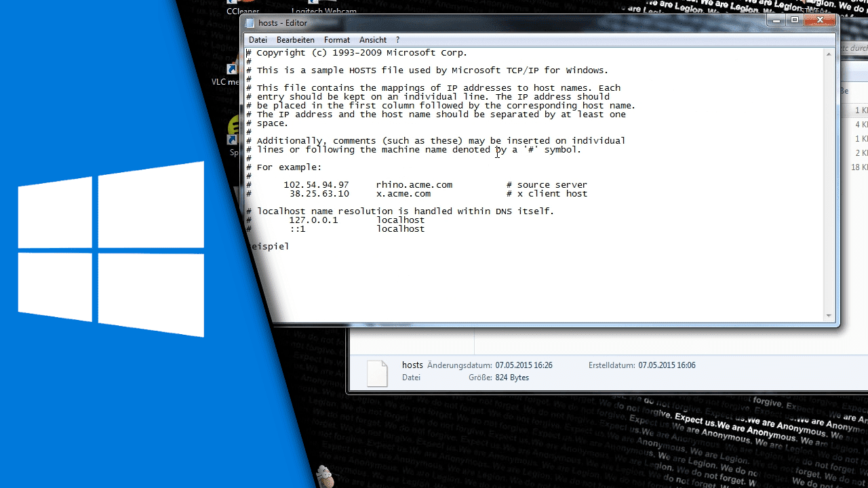Click the 'This is a sample HOSTS file' line

coord(427,70)
